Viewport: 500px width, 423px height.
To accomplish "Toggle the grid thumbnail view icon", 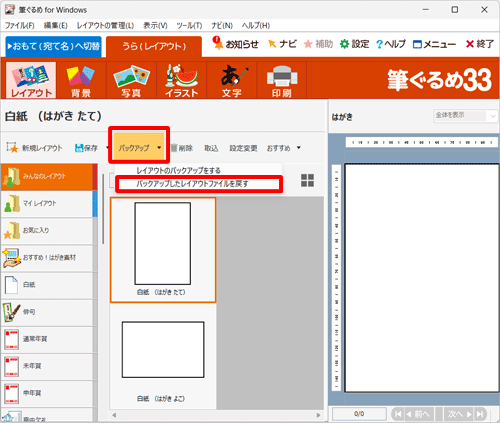I will (307, 180).
